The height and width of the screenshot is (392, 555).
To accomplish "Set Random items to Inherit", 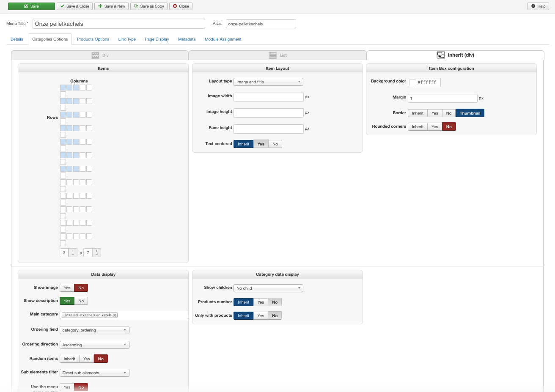I will tap(69, 359).
